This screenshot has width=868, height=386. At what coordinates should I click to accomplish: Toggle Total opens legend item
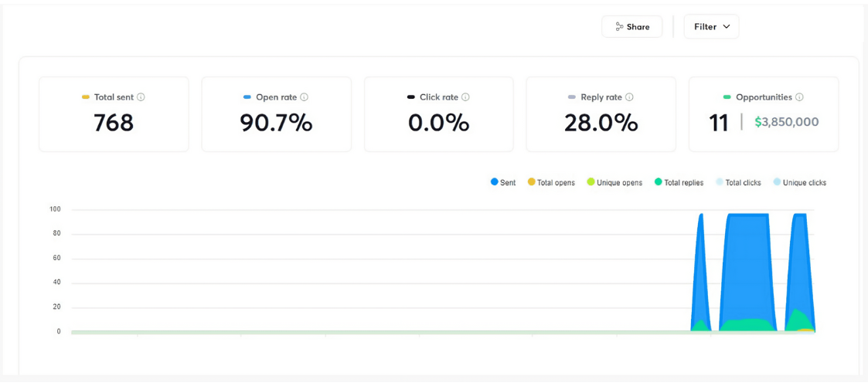click(551, 183)
